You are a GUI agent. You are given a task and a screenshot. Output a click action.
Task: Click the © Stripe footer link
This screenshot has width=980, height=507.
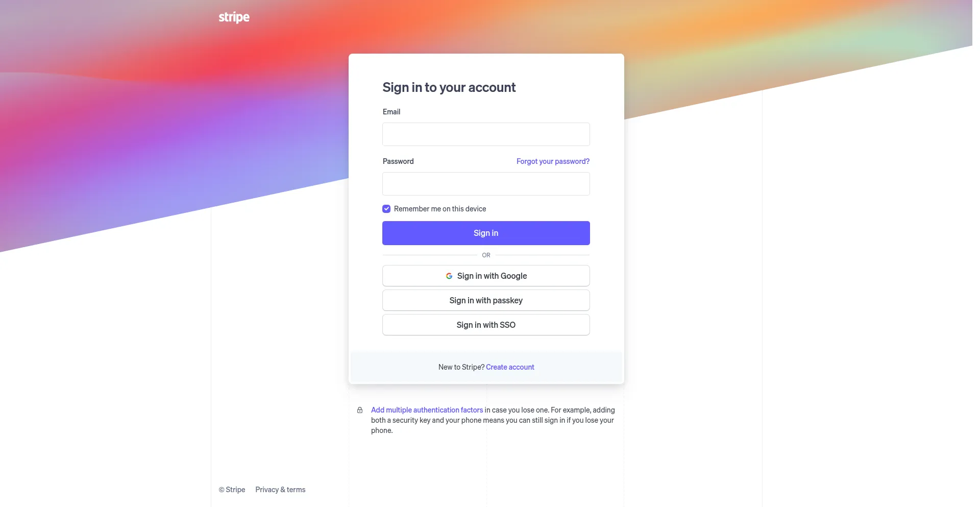pyautogui.click(x=232, y=490)
